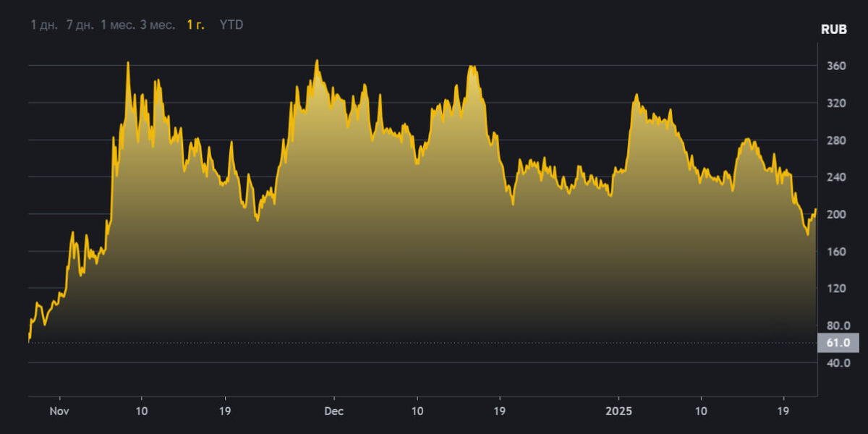Select the YTD time range

pos(231,25)
